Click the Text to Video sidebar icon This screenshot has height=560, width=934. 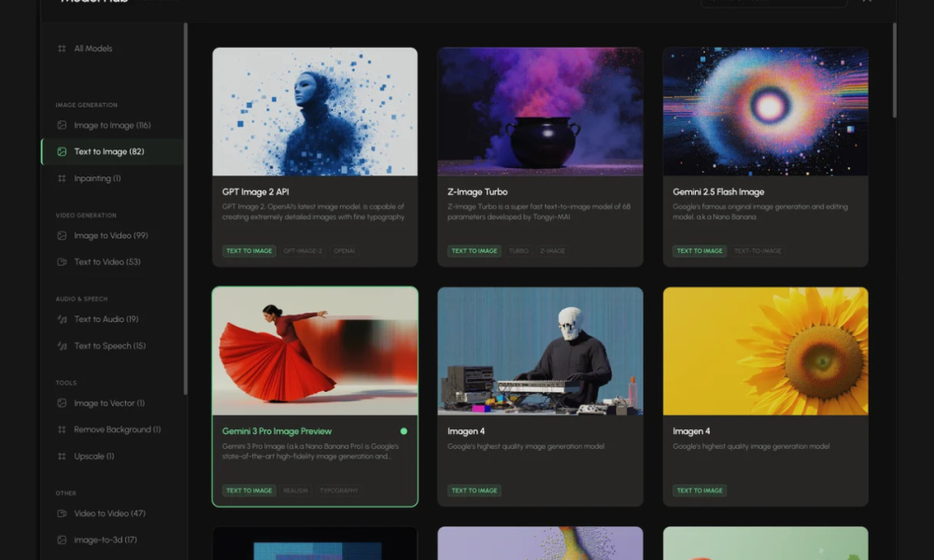[x=62, y=262]
